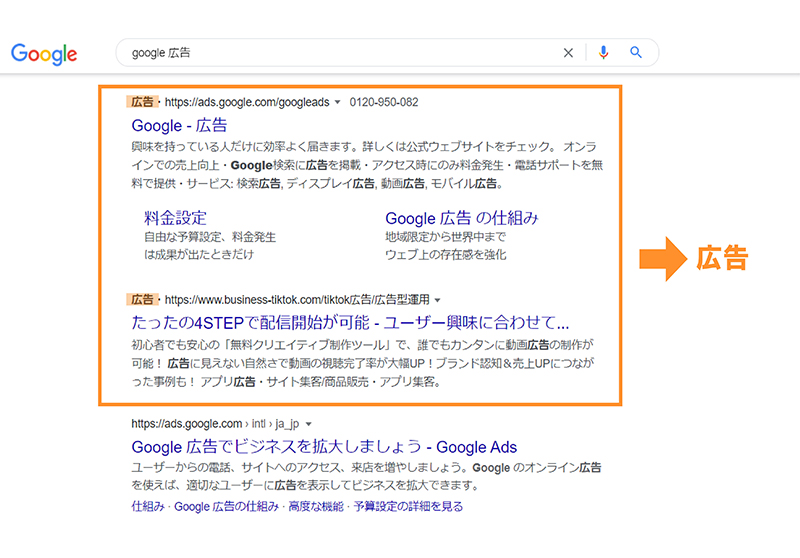Open the '高度な機能' sub-link
Image resolution: width=800 pixels, height=558 pixels.
[316, 506]
